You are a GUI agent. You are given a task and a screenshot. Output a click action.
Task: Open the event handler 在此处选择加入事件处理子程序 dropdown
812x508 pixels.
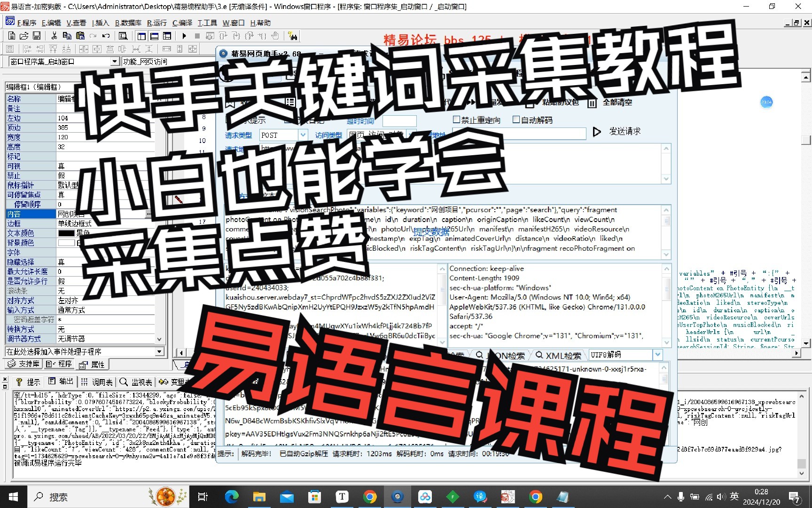pos(159,351)
